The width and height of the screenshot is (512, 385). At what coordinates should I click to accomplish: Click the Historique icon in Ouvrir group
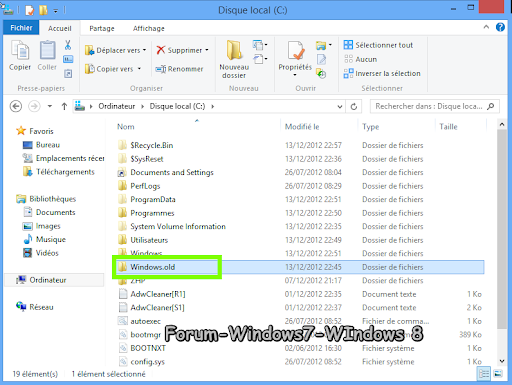click(x=321, y=73)
